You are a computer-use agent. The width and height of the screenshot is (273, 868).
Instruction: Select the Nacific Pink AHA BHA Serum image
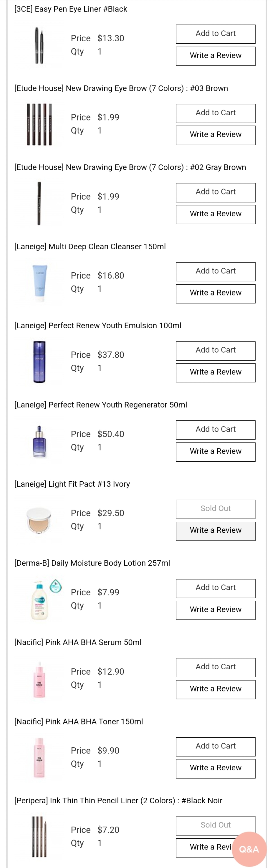(39, 678)
